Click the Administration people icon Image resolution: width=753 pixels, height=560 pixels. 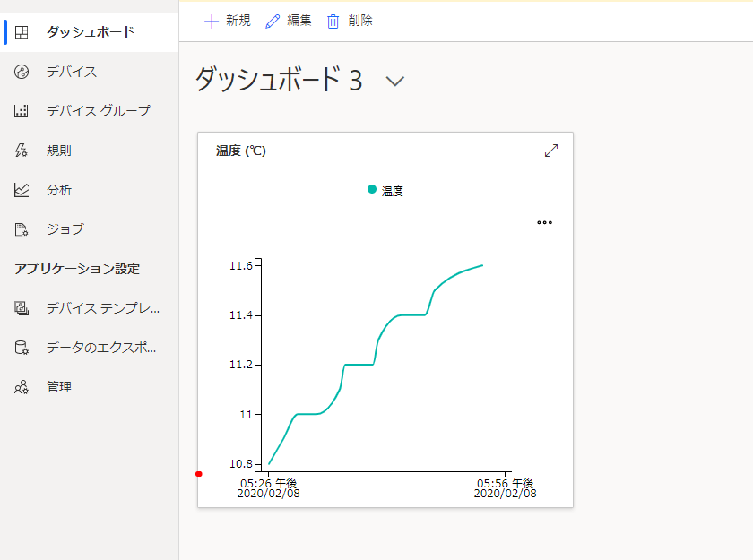click(22, 387)
